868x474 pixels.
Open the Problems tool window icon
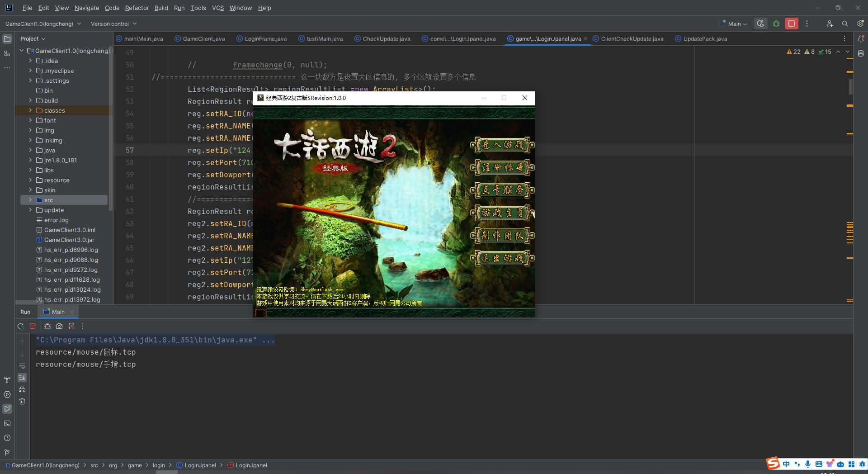7,438
